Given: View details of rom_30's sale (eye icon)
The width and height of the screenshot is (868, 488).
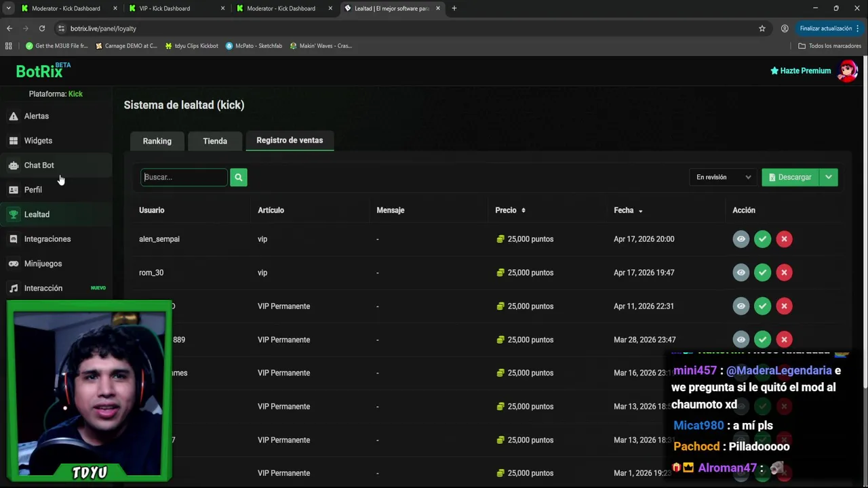Looking at the screenshot, I should point(741,272).
